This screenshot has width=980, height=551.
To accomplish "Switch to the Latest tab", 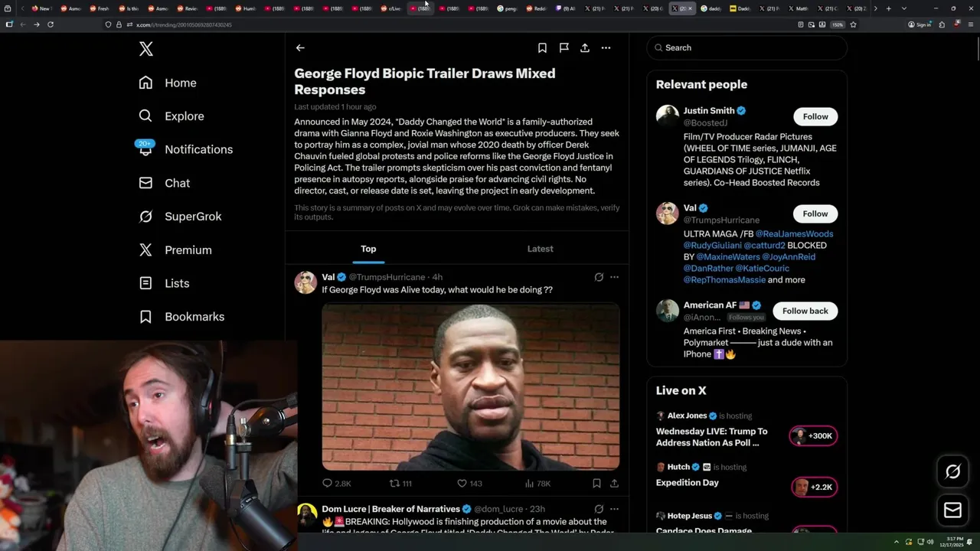I will click(540, 249).
